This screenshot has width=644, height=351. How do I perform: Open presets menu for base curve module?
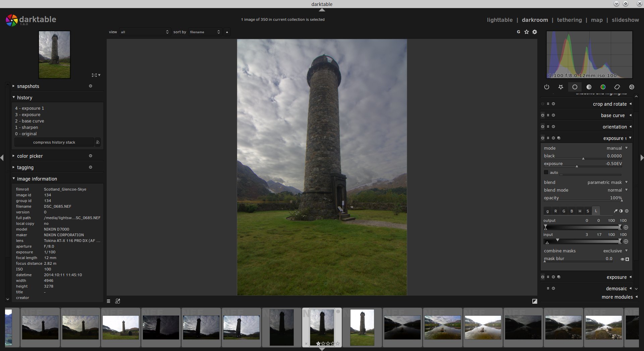(x=548, y=115)
